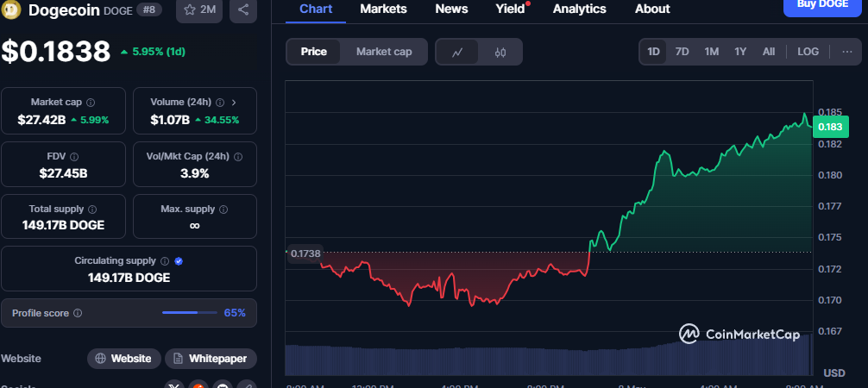Switch to the Chart tab

[316, 9]
